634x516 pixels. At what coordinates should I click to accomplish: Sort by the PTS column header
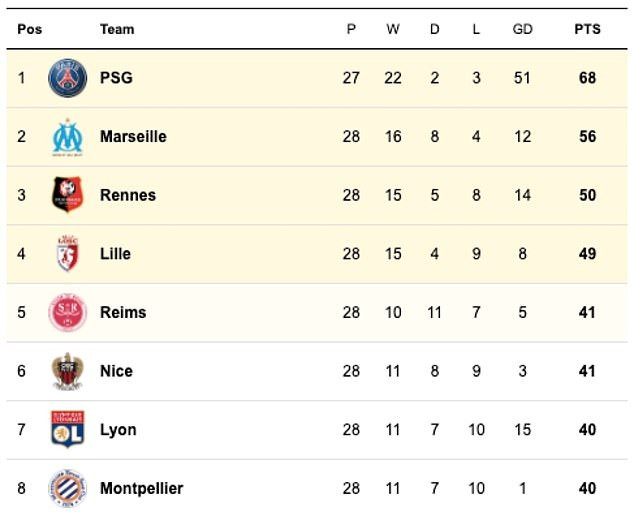[x=588, y=29]
